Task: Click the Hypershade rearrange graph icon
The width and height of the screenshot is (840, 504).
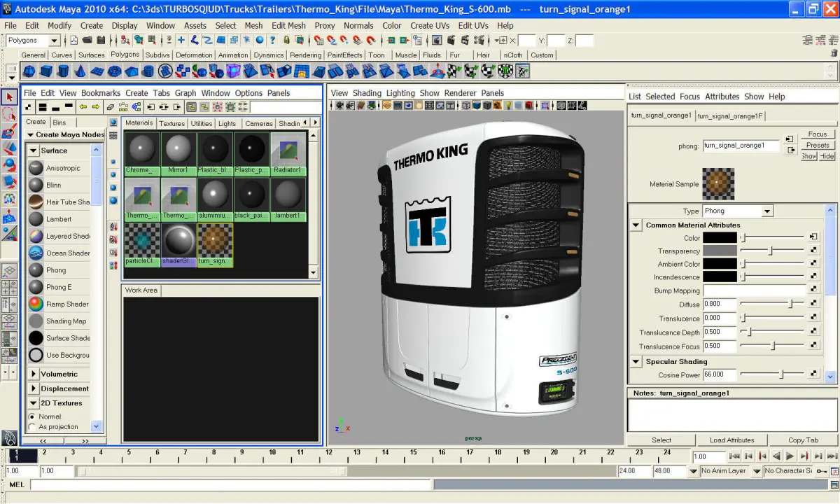Action: [x=123, y=107]
